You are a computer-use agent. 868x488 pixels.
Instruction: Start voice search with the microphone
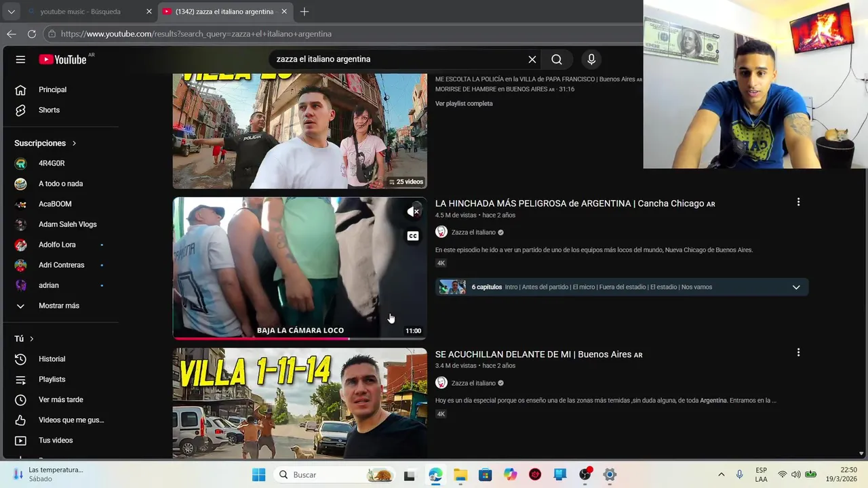(591, 60)
